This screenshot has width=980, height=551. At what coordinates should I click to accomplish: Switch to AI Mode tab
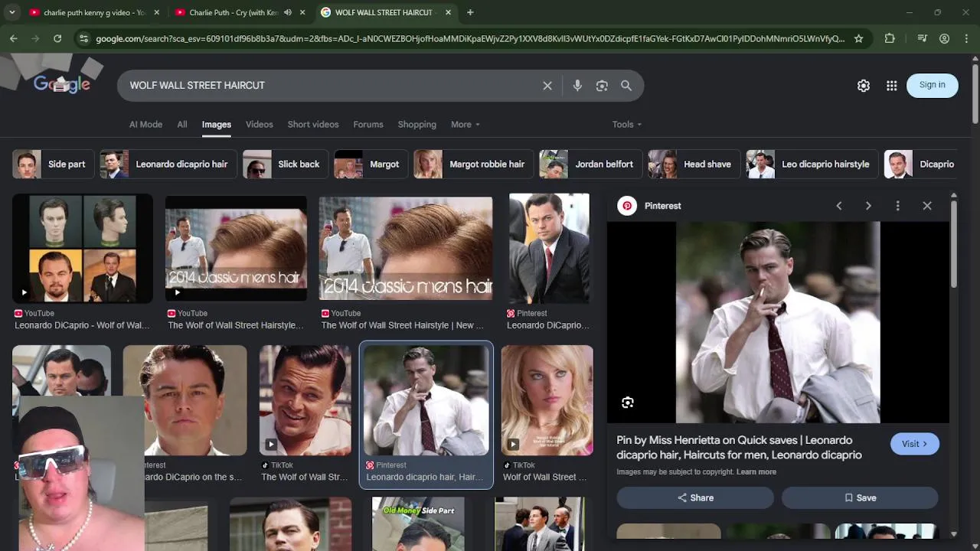[x=145, y=124]
